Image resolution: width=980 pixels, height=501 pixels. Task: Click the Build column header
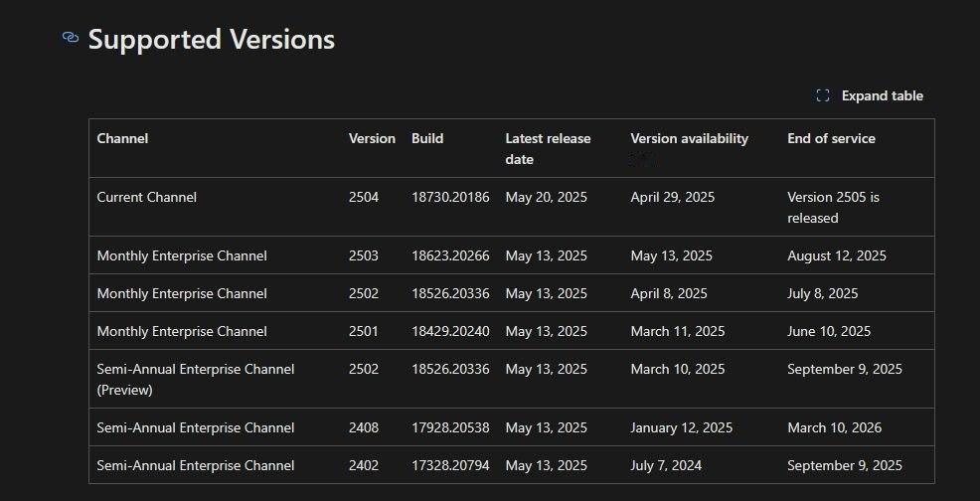tap(427, 138)
